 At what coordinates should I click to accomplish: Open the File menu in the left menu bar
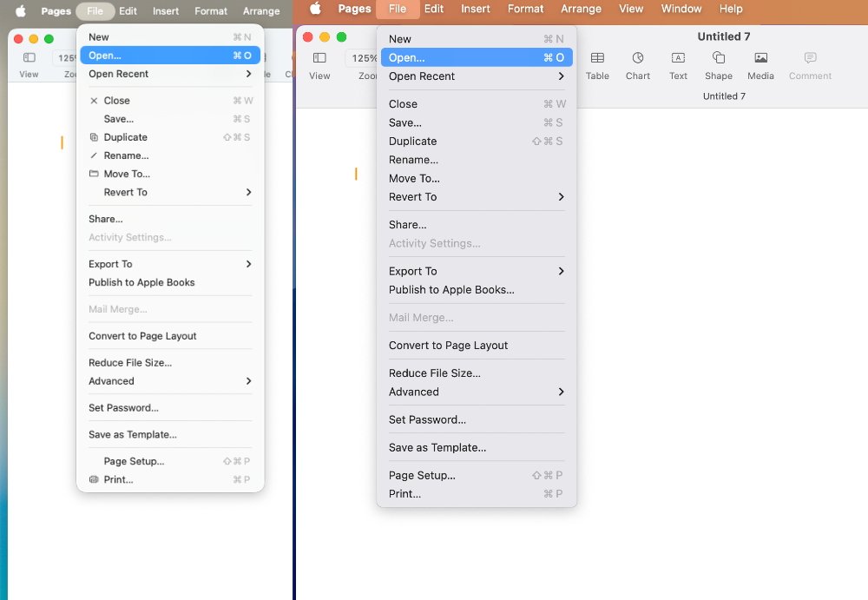(95, 10)
